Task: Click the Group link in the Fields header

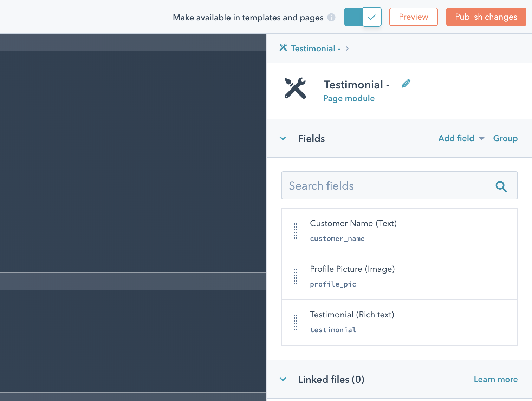Action: click(505, 138)
